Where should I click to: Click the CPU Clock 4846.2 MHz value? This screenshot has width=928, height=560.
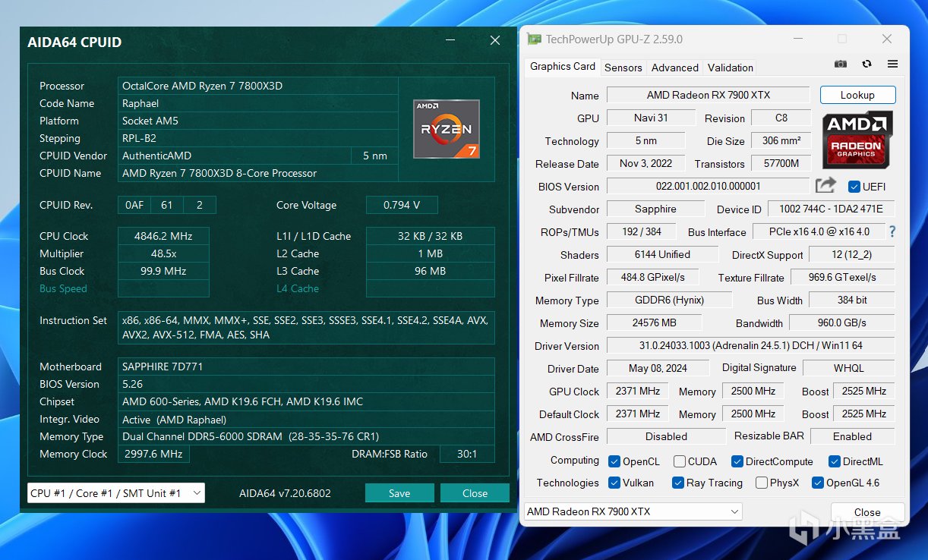[163, 236]
